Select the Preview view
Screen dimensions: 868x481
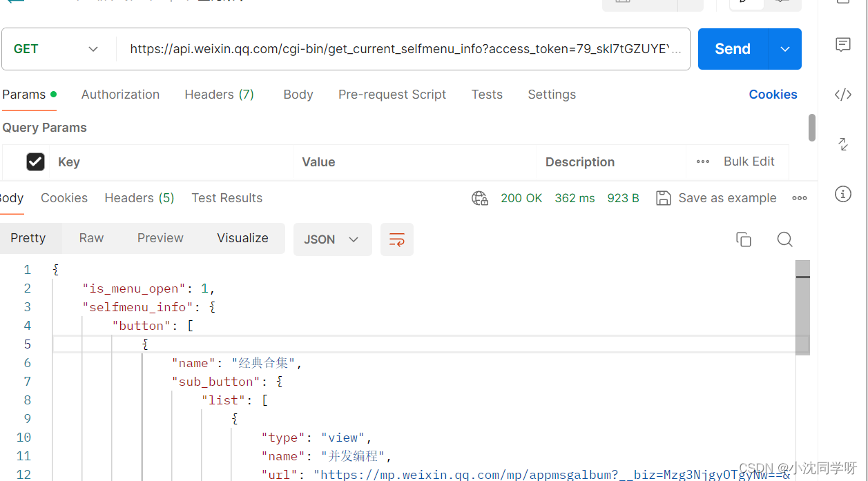click(x=160, y=238)
